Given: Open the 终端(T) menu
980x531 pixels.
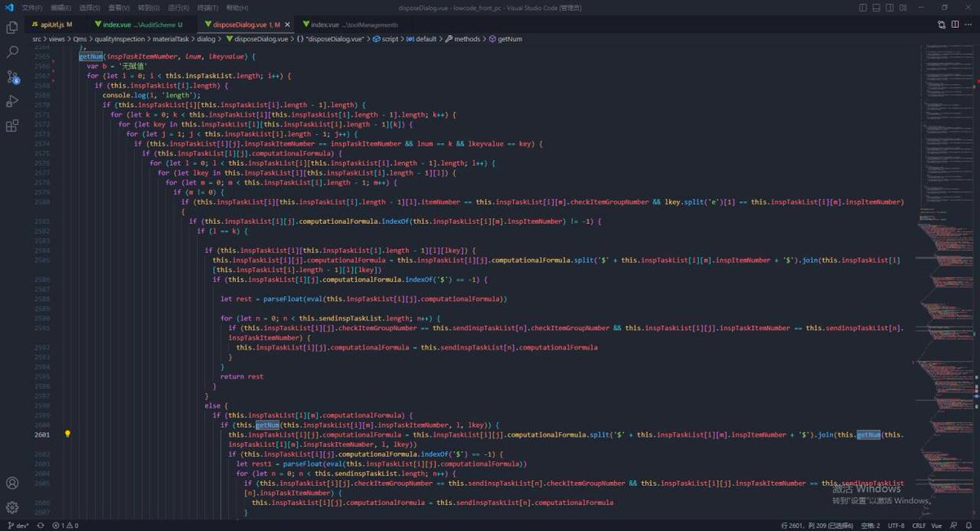Looking at the screenshot, I should click(207, 7).
